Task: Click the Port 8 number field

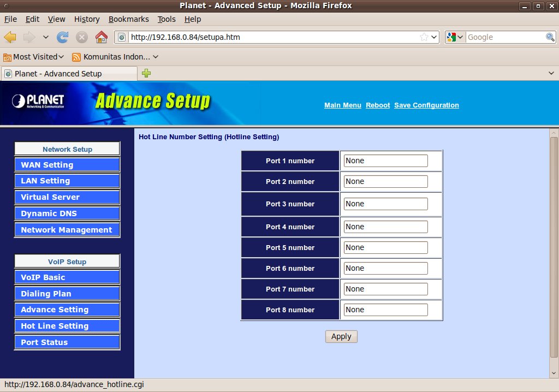Action: pyautogui.click(x=386, y=310)
